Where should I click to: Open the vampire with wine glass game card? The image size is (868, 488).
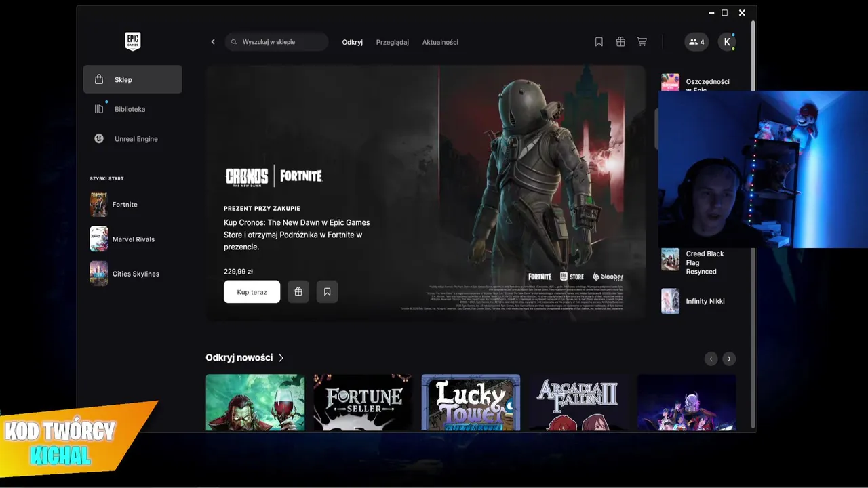(x=255, y=403)
